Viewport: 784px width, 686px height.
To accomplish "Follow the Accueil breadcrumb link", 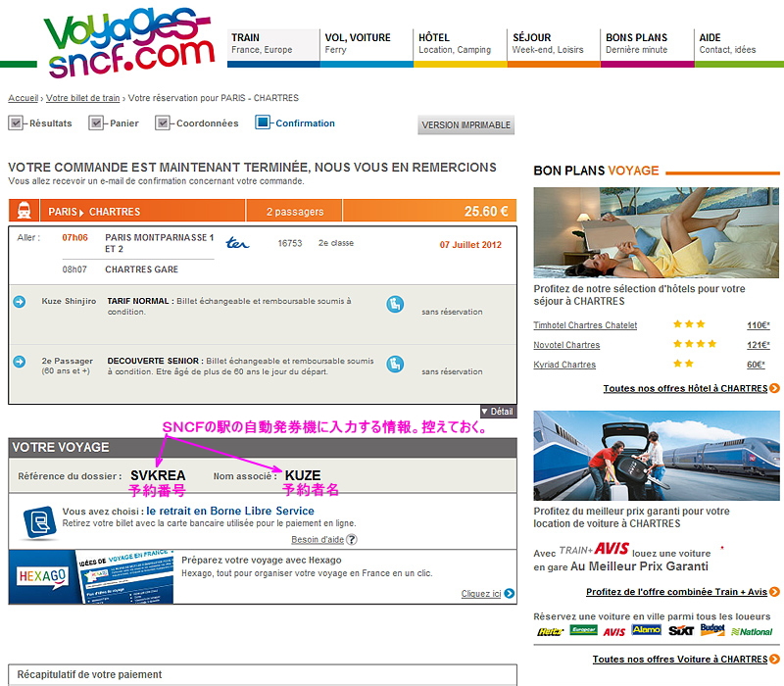I will click(23, 98).
